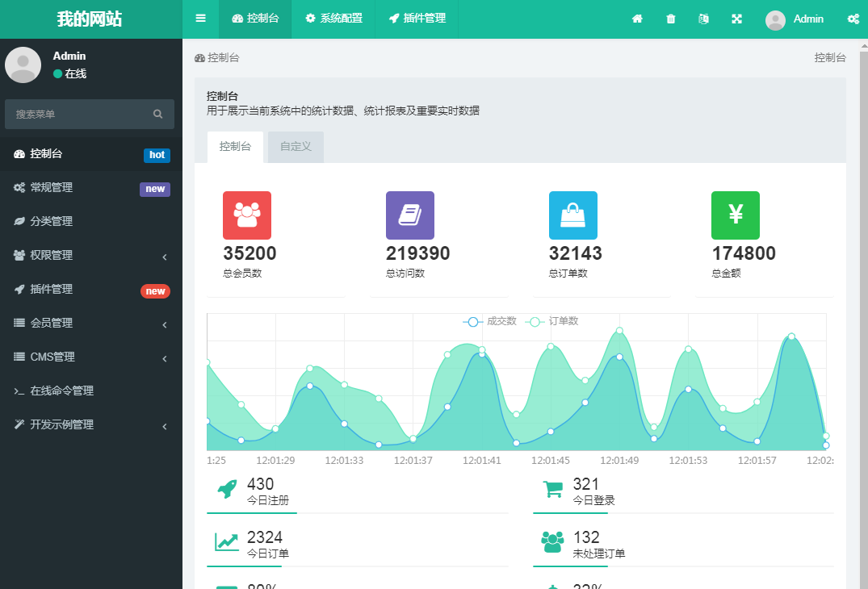Click the red total members icon
This screenshot has height=589, width=868.
click(247, 215)
